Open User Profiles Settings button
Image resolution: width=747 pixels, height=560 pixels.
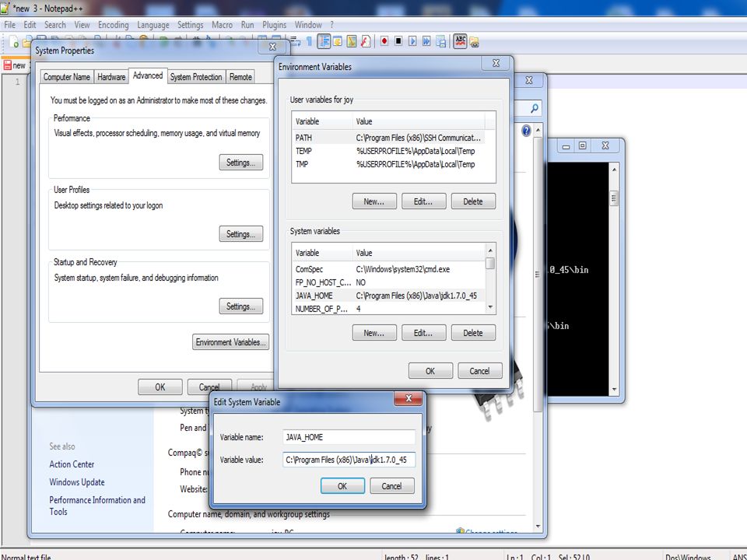coord(241,234)
